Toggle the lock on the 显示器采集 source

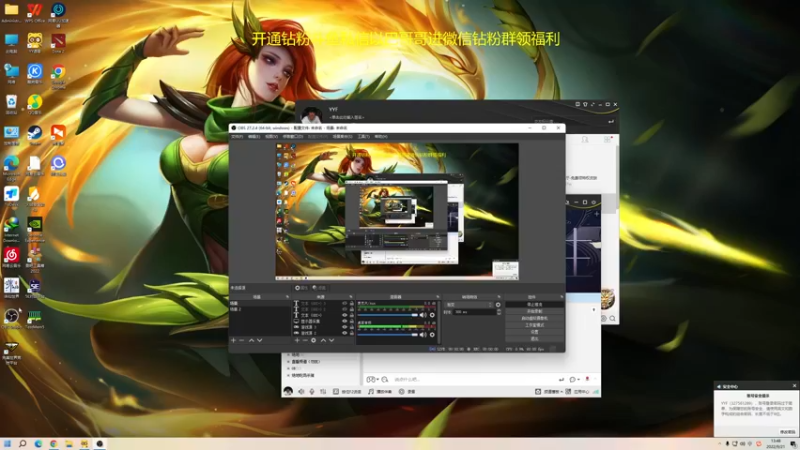(x=352, y=321)
